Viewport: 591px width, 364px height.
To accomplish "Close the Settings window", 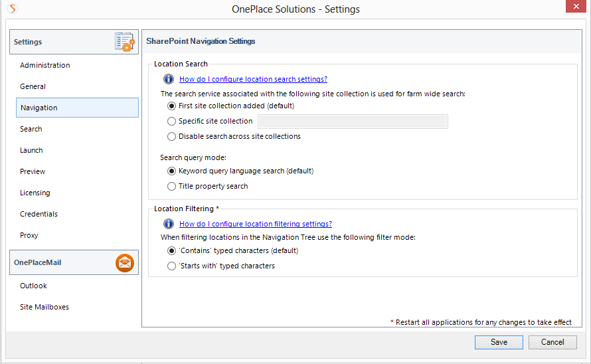I will (574, 8).
